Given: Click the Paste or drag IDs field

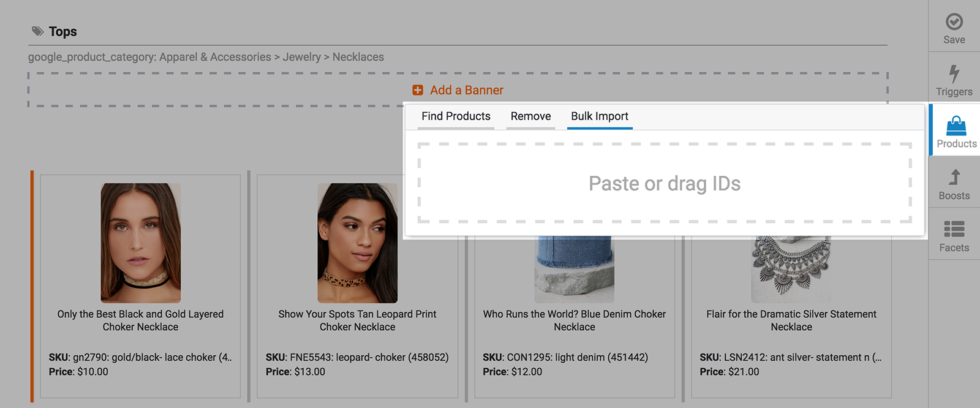Looking at the screenshot, I should point(665,183).
